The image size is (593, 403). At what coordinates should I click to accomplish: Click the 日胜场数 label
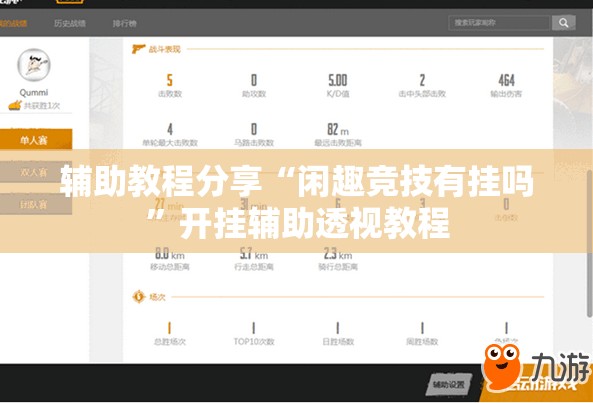(338, 342)
